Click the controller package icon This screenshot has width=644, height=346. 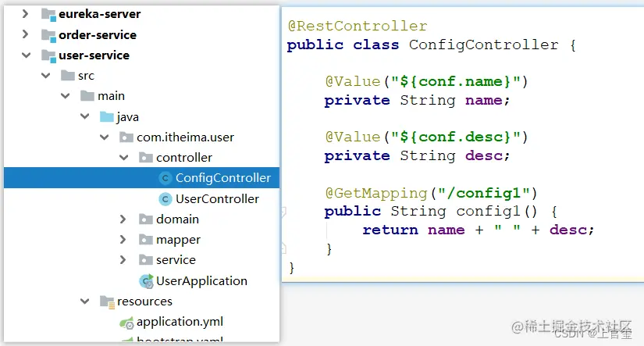click(146, 158)
